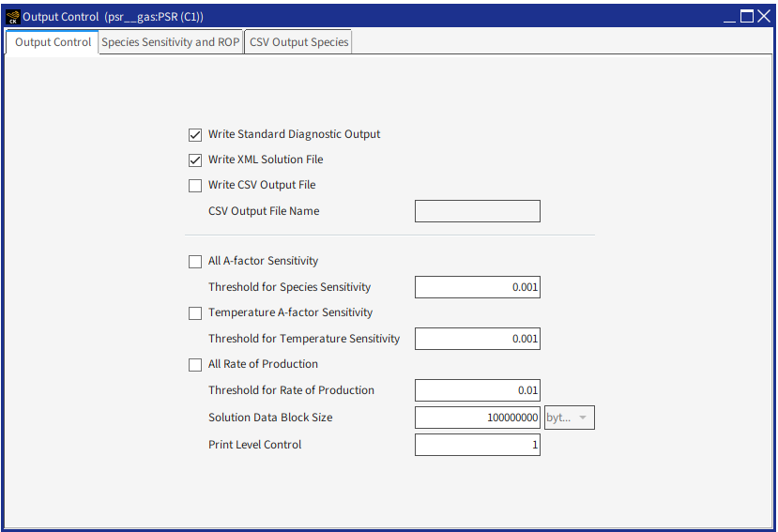Maximize the Output Control window
Image resolution: width=778 pixels, height=532 pixels.
(747, 16)
